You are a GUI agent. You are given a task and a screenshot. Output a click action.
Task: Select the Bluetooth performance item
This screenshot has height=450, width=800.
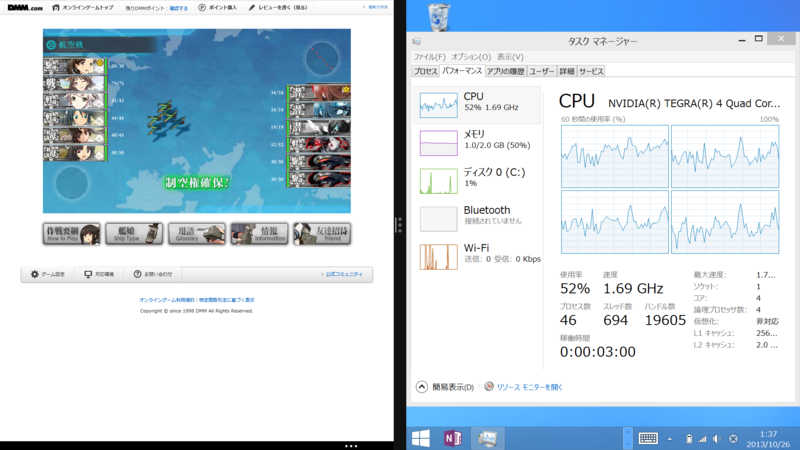pyautogui.click(x=478, y=218)
